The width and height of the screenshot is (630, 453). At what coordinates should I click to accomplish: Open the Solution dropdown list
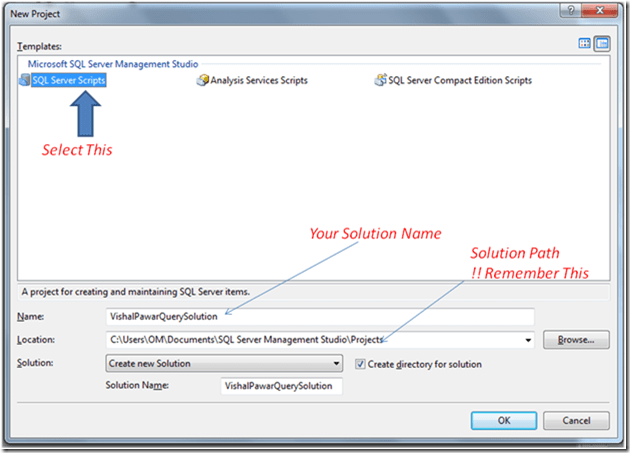tap(335, 364)
